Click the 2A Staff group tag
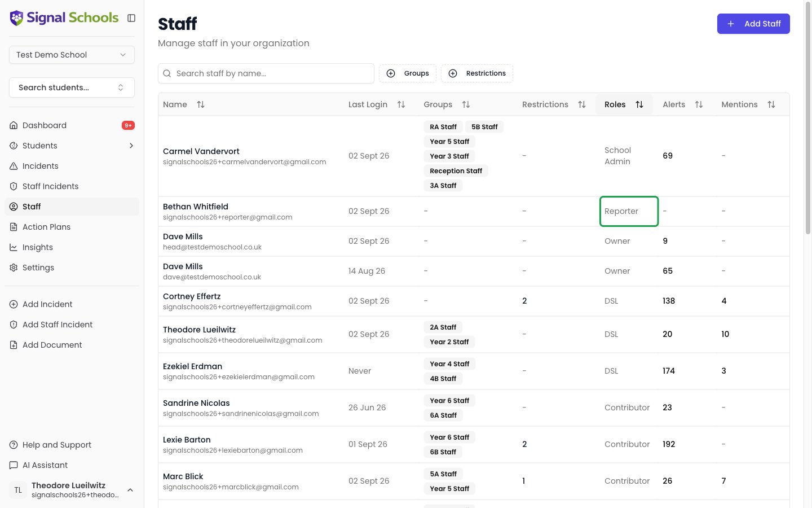Image resolution: width=812 pixels, height=508 pixels. 443,327
